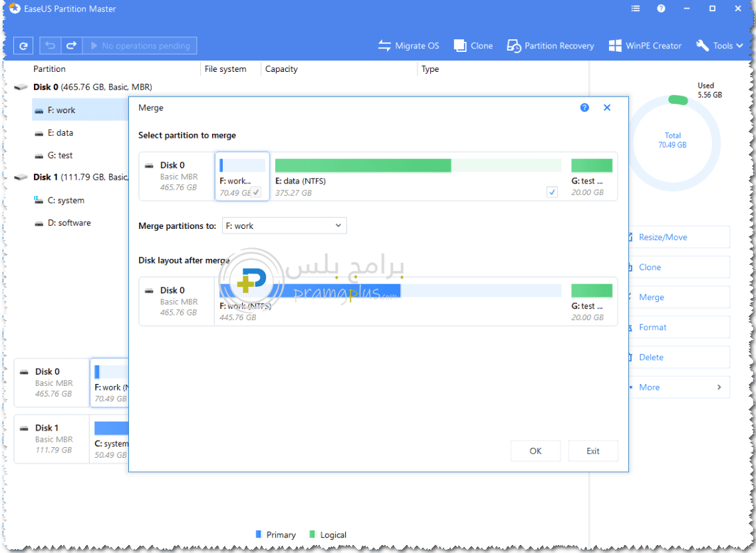Open Partition Recovery

(x=551, y=46)
